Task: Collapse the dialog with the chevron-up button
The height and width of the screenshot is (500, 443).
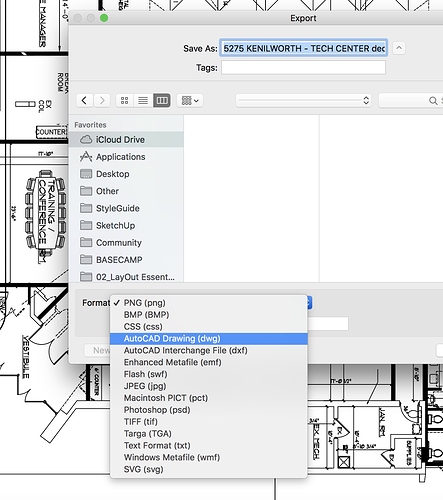Action: [399, 48]
